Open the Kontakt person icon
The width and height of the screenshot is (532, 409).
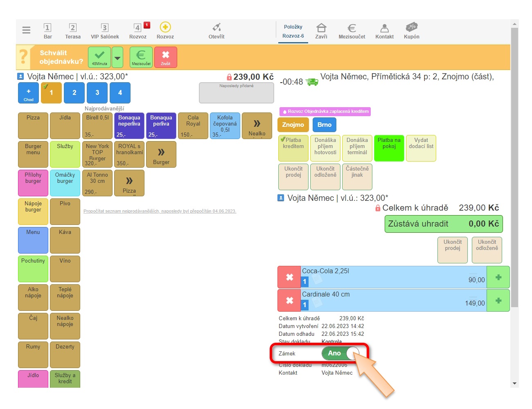pyautogui.click(x=384, y=28)
